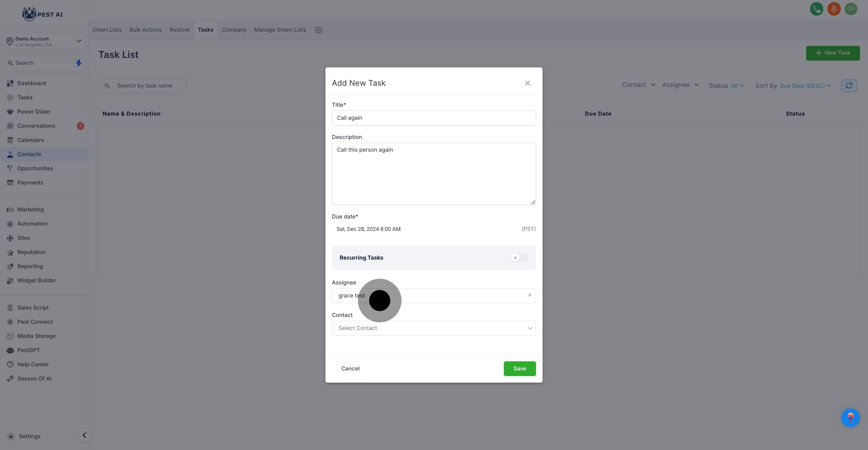
Task: Open the Demo Account location switcher
Action: (x=44, y=41)
